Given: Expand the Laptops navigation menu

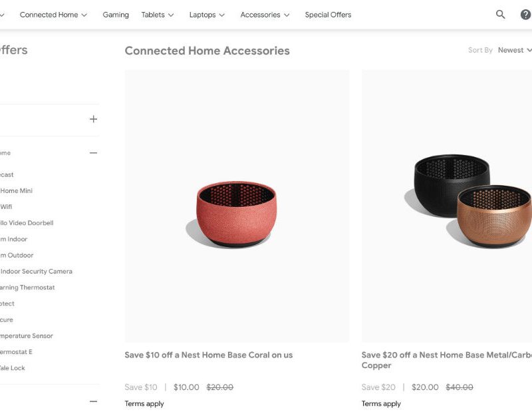Looking at the screenshot, I should coord(207,15).
